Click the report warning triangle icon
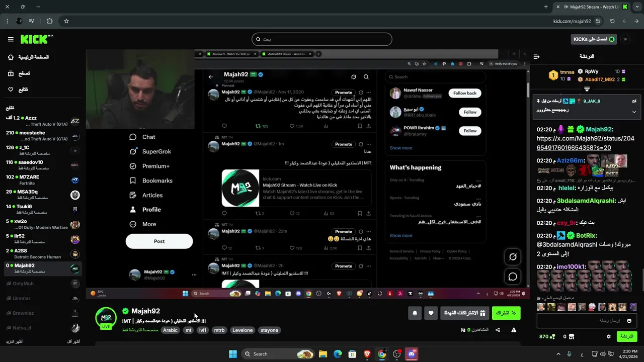Screen dimensions: 644x362 [x=514, y=330]
